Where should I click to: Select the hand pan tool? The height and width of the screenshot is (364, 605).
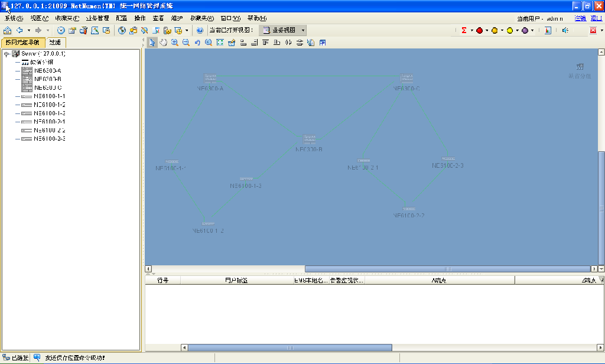point(164,43)
